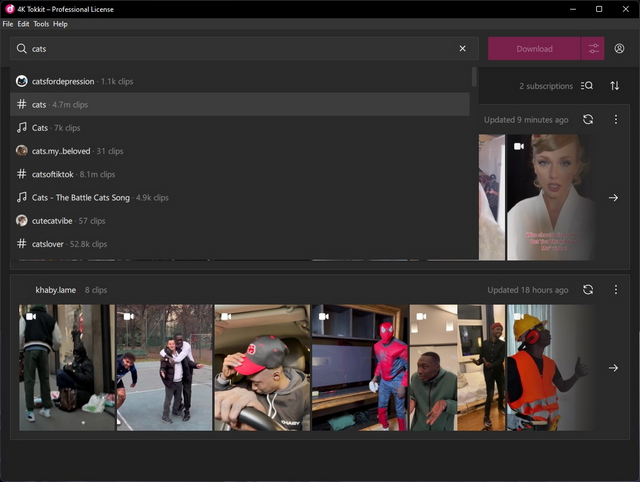Viewport: 640px width, 482px height.
Task: Click the search magnifier icon
Action: 22,49
